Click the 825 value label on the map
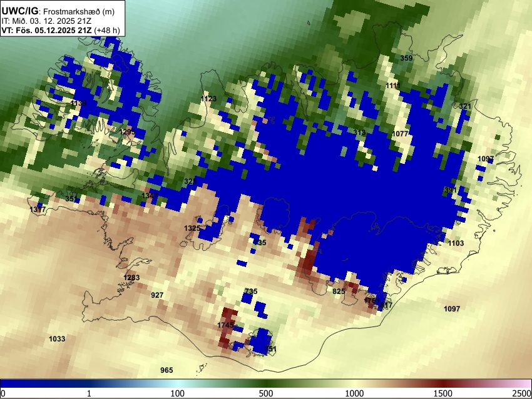This screenshot has height=399, width=532. tap(339, 291)
